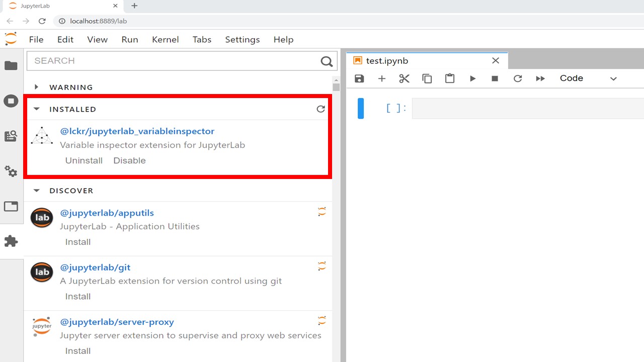Paste cells from clipboard
This screenshot has width=644, height=362.
[450, 78]
